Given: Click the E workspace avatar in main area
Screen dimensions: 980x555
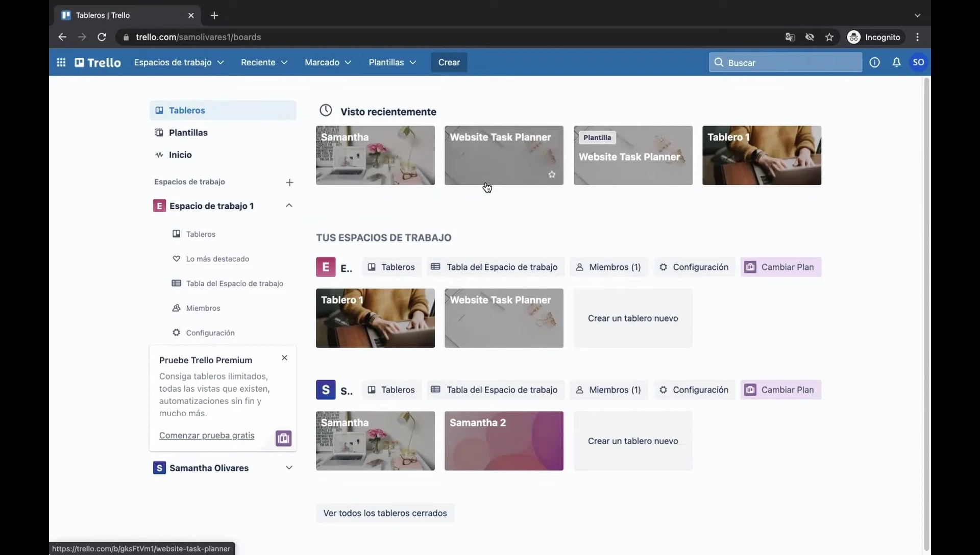Looking at the screenshot, I should coord(326,267).
